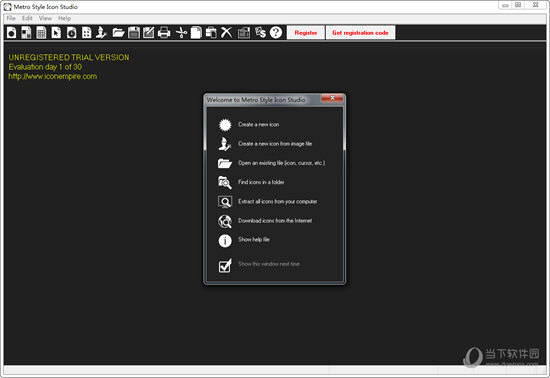The width and height of the screenshot is (550, 378).
Task: Click the folder-magnifier icon beside Find icons
Action: click(x=225, y=182)
